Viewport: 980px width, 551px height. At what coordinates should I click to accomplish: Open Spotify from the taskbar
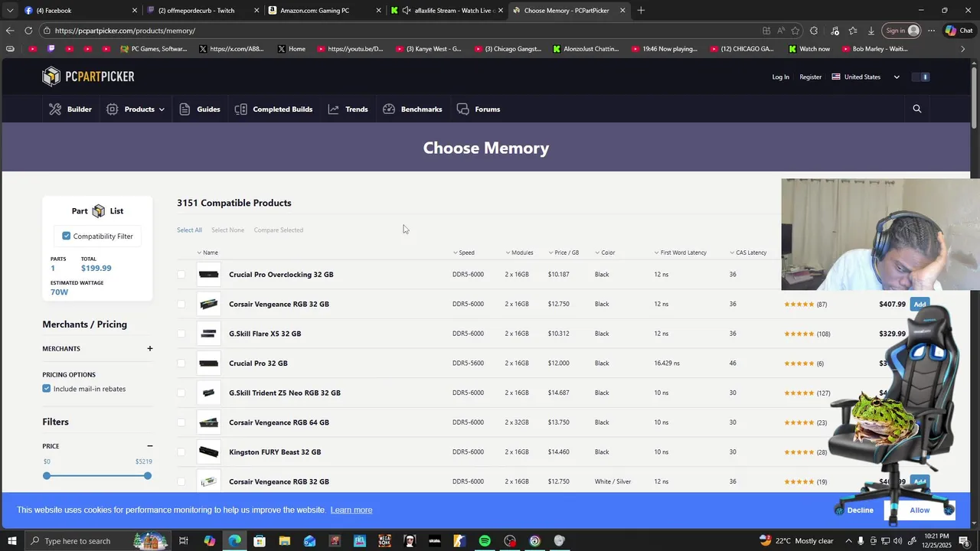coord(485,541)
